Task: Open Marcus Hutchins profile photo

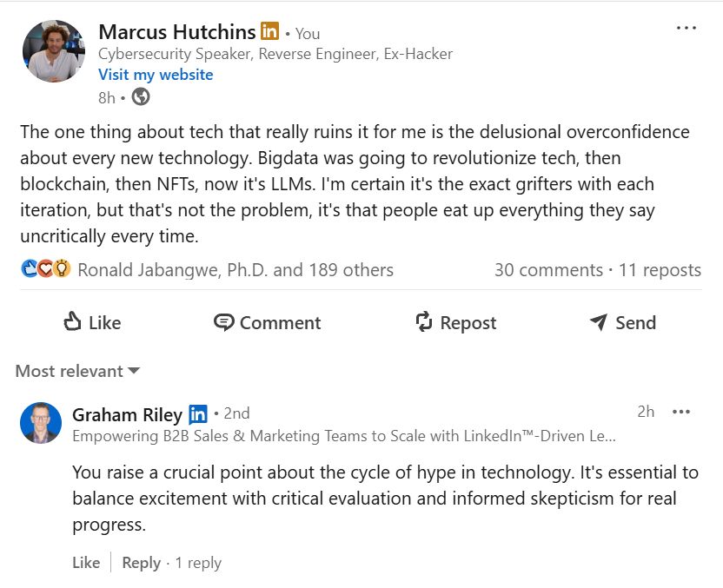Action: (x=54, y=50)
